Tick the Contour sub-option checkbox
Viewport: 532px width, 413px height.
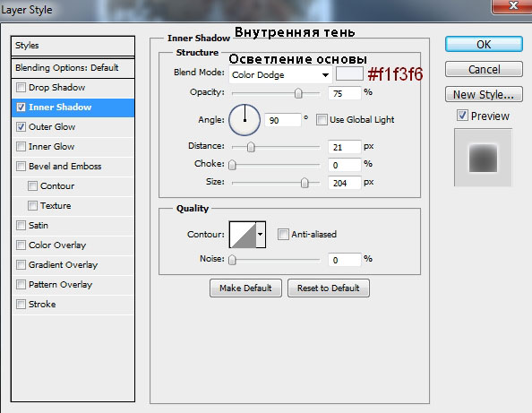(32, 185)
